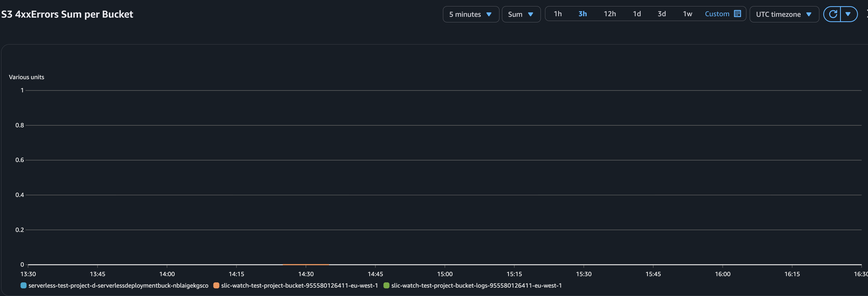Click the 13:30 x-axis time label
The width and height of the screenshot is (868, 296).
point(28,274)
